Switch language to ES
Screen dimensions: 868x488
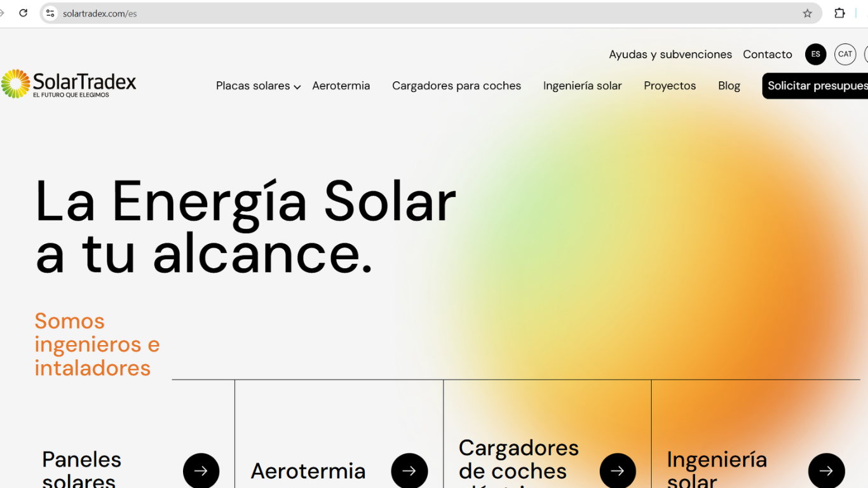coord(816,55)
